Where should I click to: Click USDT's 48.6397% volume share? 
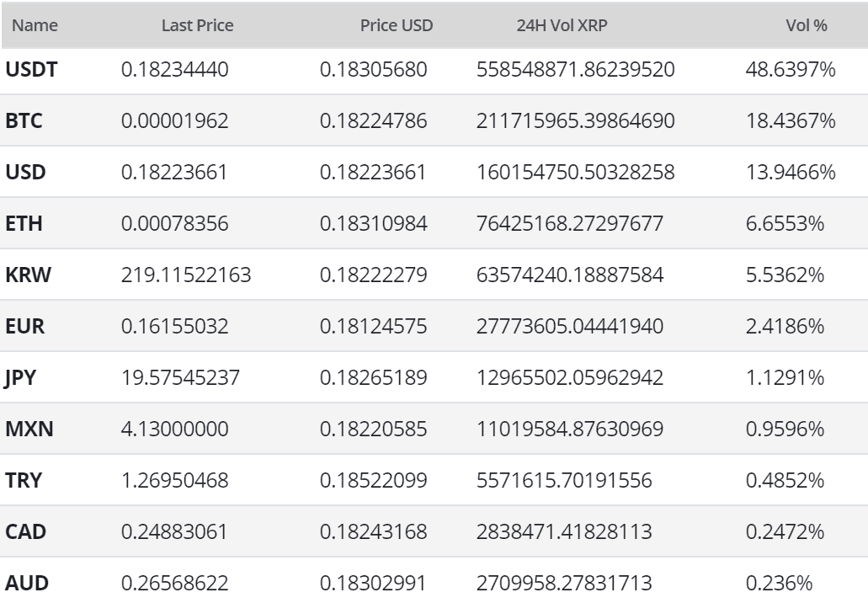tap(790, 70)
